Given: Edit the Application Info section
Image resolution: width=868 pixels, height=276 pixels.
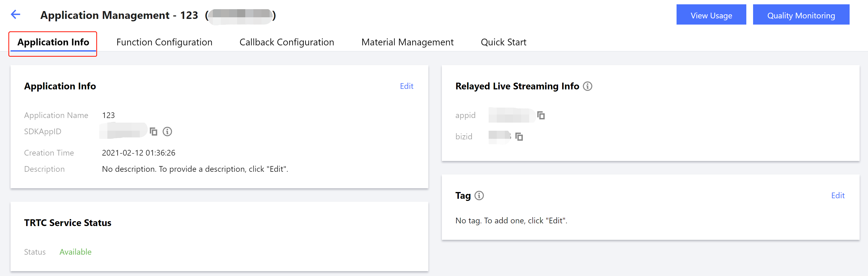Looking at the screenshot, I should 406,86.
